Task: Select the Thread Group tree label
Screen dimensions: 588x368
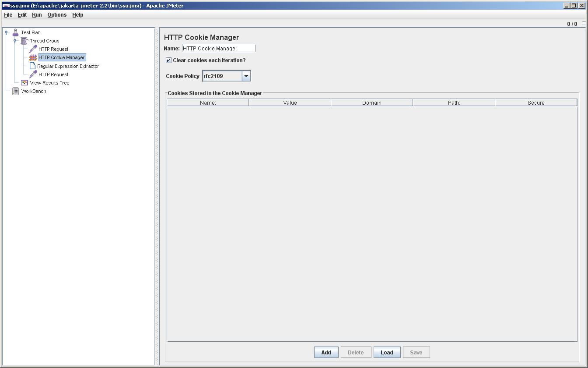Action: [x=45, y=41]
